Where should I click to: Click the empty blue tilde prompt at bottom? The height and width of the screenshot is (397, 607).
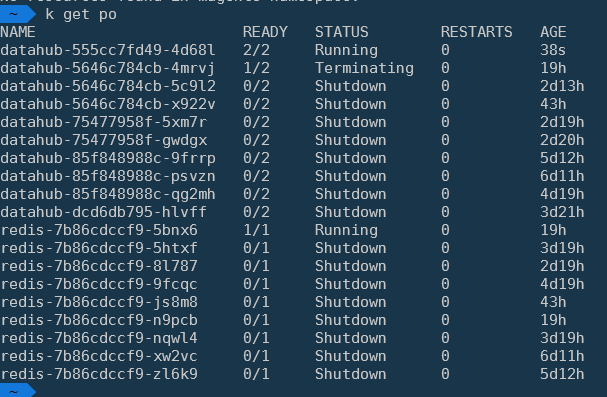[17, 390]
